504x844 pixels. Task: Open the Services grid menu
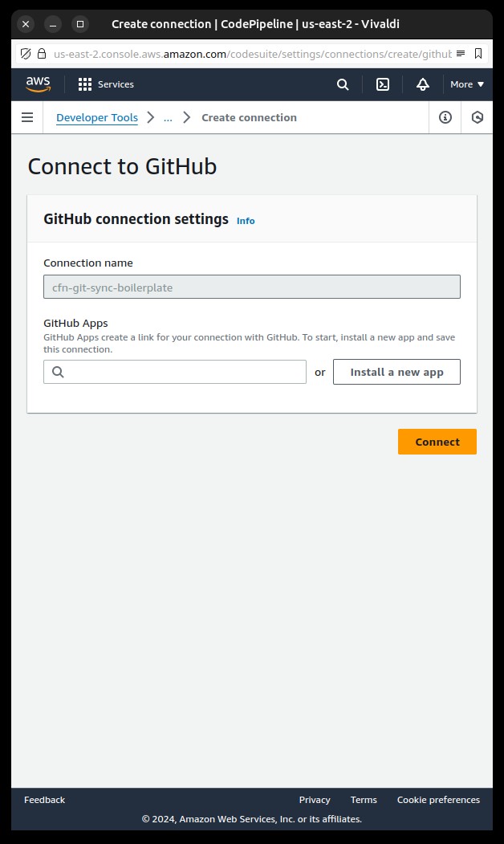(x=106, y=84)
